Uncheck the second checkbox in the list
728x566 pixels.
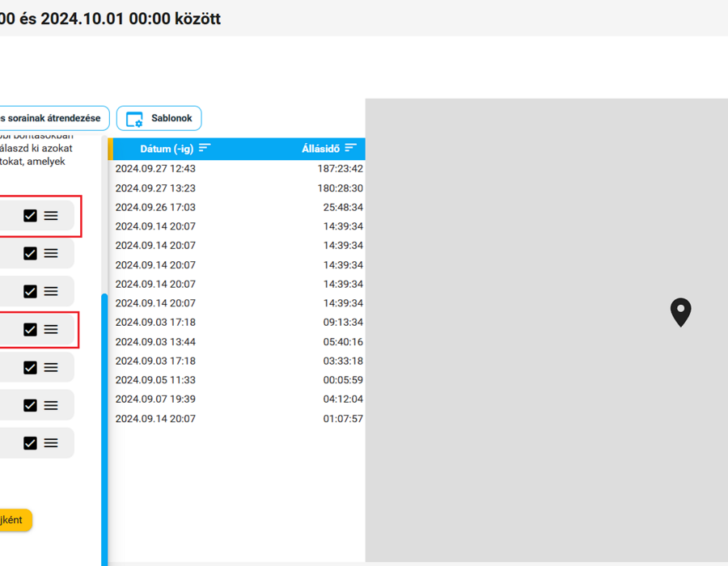(x=30, y=253)
